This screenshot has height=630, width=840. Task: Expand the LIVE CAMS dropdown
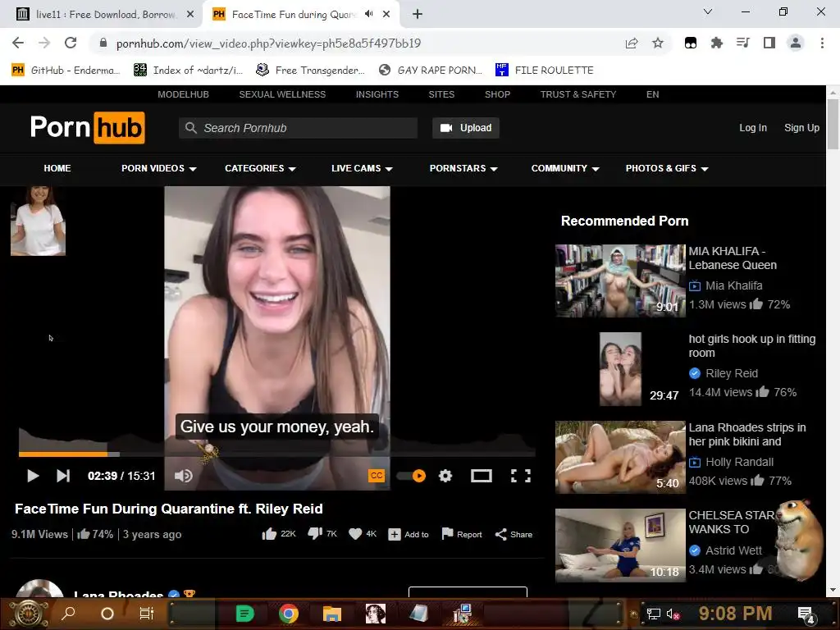point(362,168)
